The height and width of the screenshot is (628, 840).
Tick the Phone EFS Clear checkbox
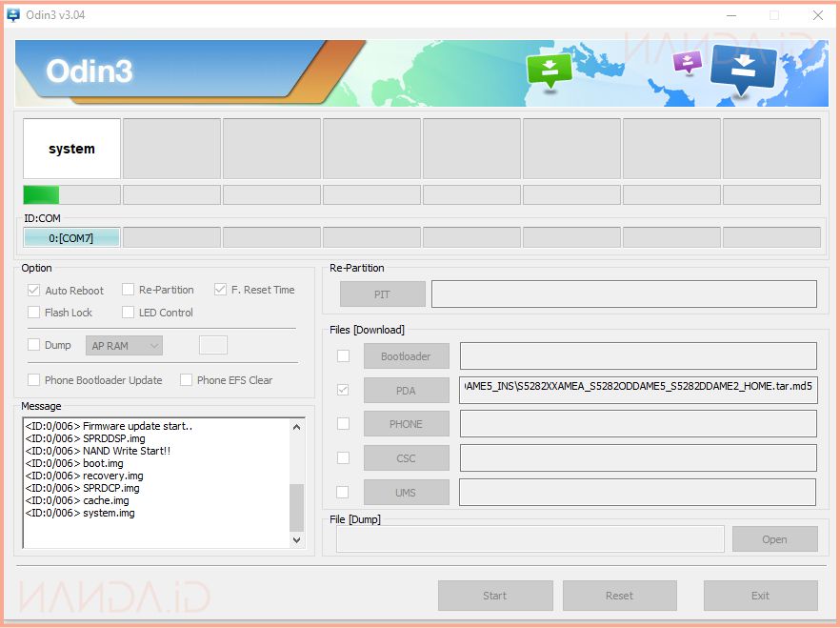point(187,380)
